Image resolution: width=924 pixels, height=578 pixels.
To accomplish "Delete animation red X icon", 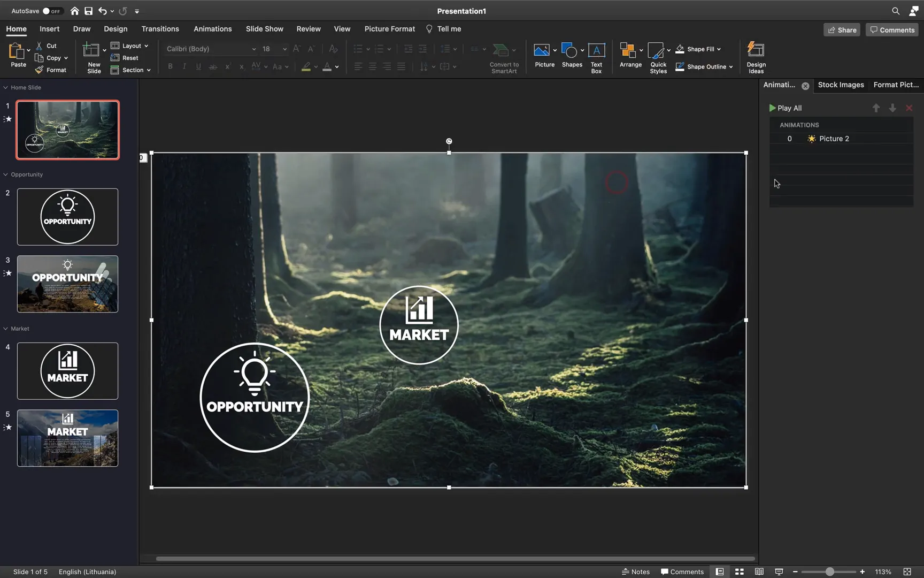I will [909, 108].
